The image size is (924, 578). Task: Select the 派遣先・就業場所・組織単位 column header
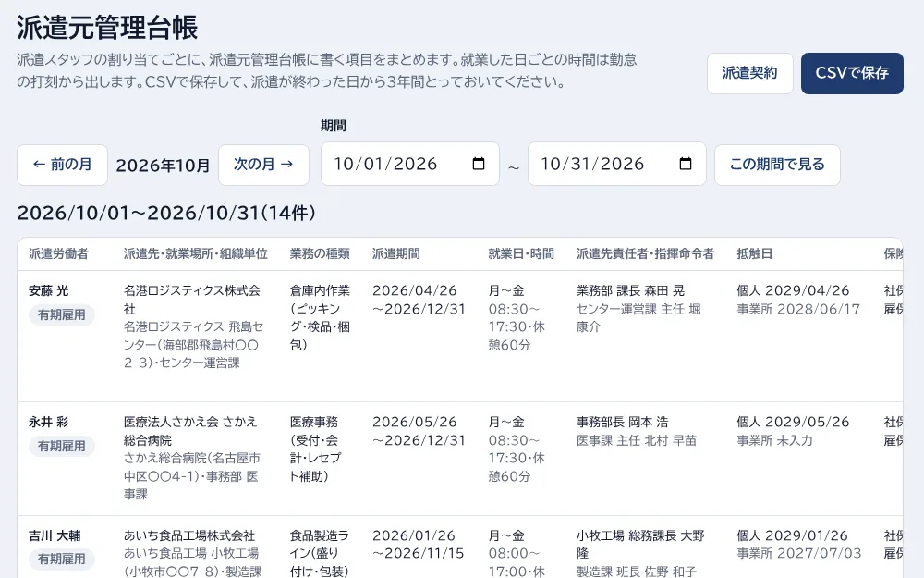(x=196, y=253)
